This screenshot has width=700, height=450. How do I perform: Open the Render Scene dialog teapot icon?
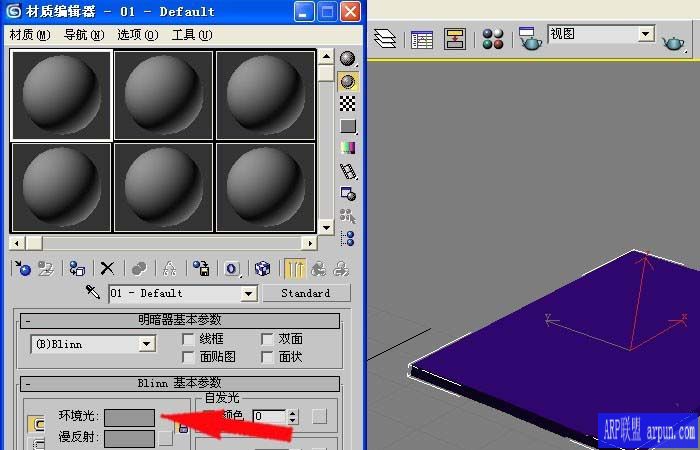tap(530, 38)
